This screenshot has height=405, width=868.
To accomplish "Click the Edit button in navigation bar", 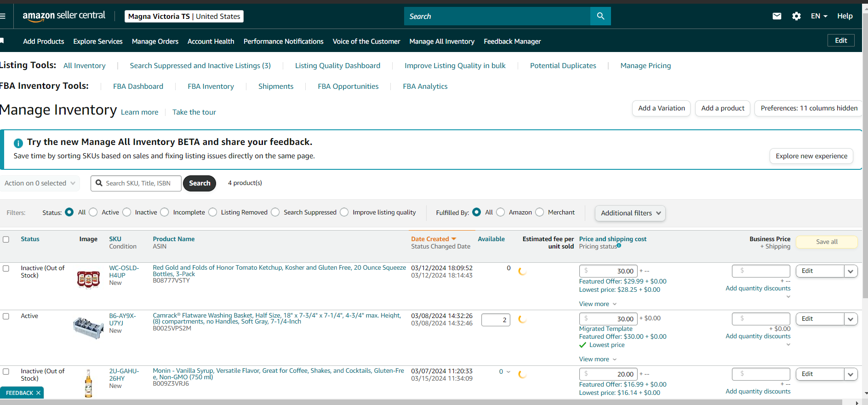I will tap(841, 40).
